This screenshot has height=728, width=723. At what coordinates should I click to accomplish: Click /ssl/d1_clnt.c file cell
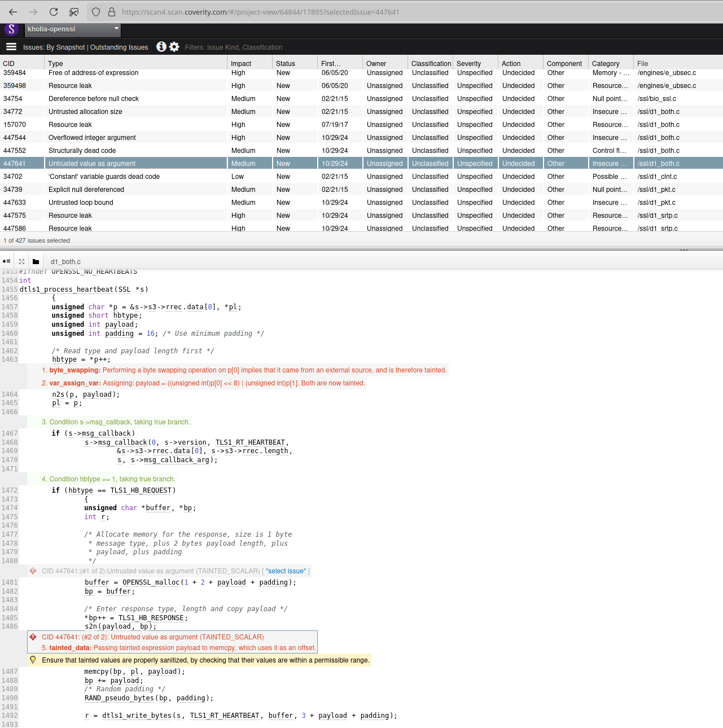coord(657,177)
